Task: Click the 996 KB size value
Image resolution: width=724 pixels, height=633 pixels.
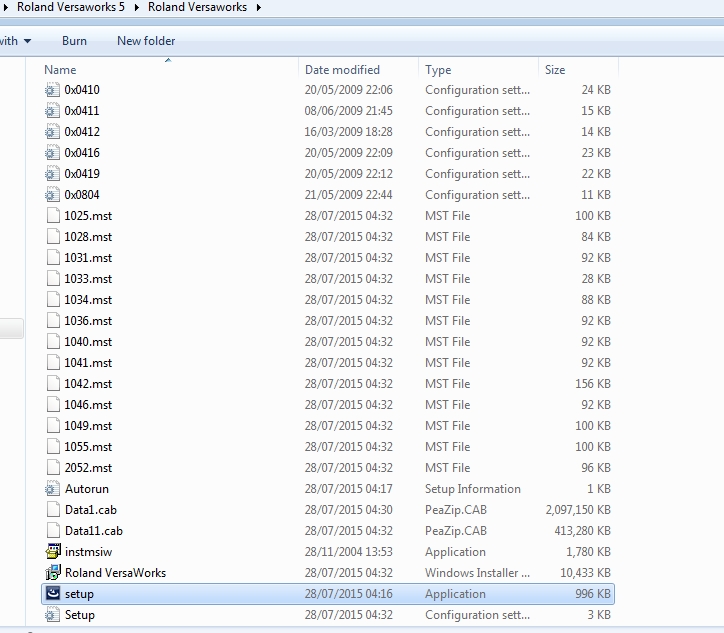Action: 593,594
